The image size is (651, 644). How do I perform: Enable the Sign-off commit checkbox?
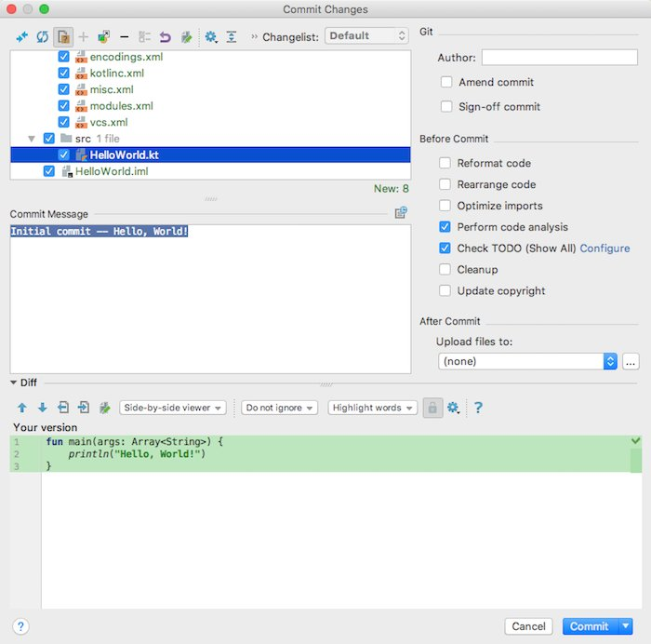coord(446,106)
